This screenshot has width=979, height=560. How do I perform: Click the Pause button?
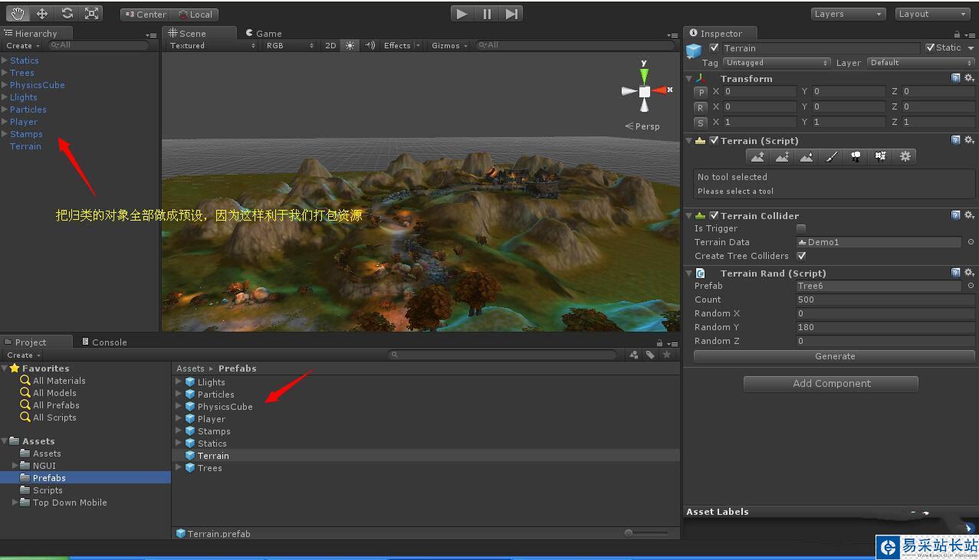click(x=487, y=13)
